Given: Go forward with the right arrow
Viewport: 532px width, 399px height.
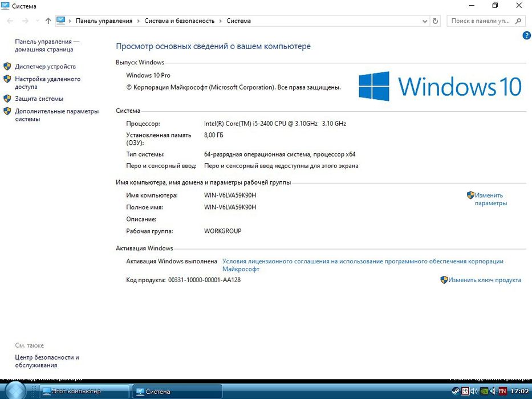Looking at the screenshot, I should tap(25, 21).
